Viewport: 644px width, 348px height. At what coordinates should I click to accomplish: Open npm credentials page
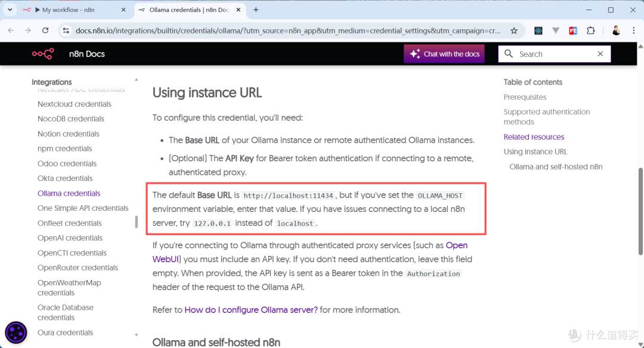(x=64, y=149)
